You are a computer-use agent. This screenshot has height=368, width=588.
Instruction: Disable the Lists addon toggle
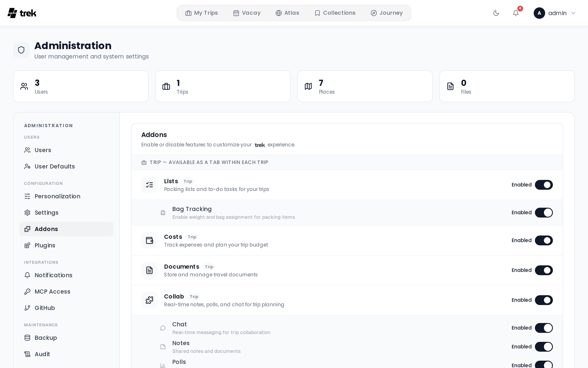point(544,185)
